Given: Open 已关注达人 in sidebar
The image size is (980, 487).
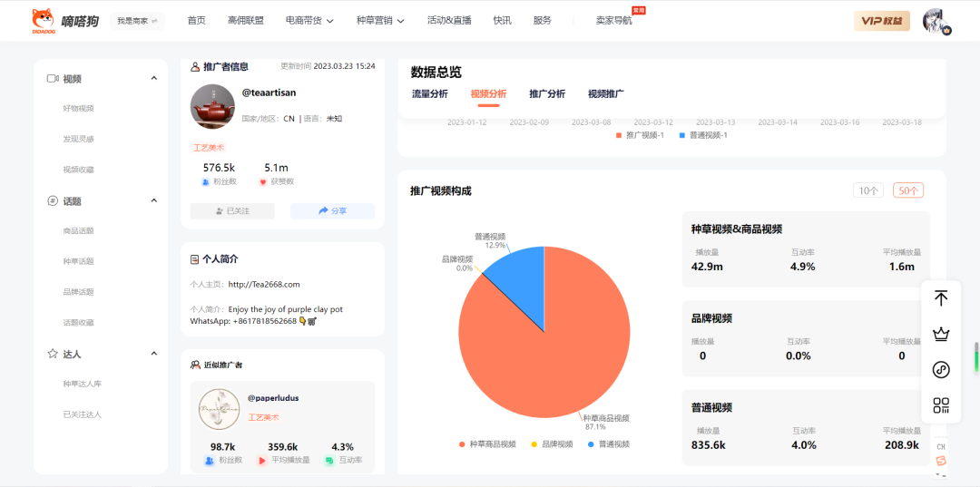Looking at the screenshot, I should (x=83, y=414).
